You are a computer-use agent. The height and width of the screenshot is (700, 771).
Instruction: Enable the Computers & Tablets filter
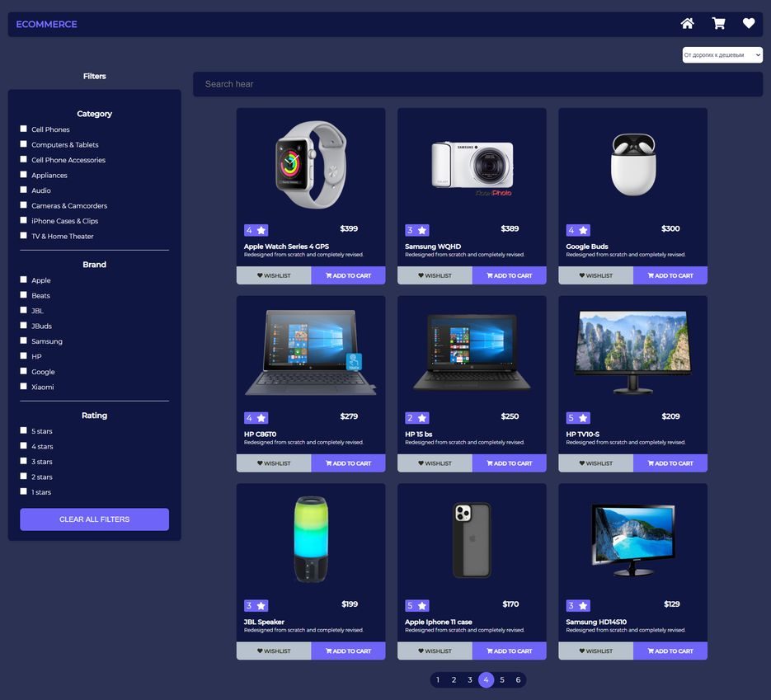coord(23,144)
